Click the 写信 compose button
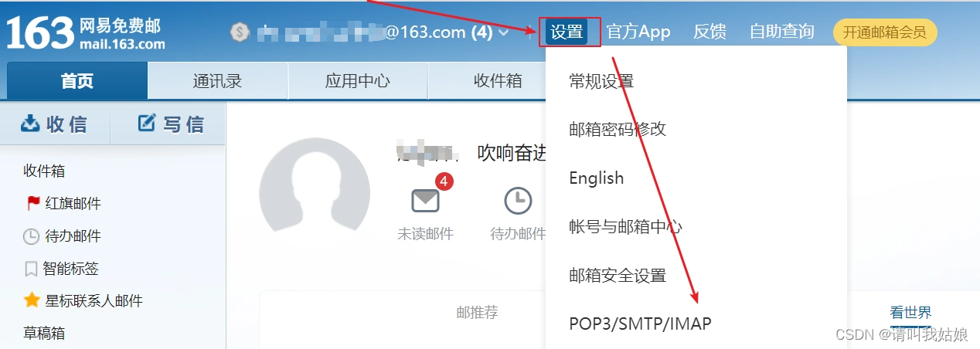The height and width of the screenshot is (349, 980). (x=170, y=124)
